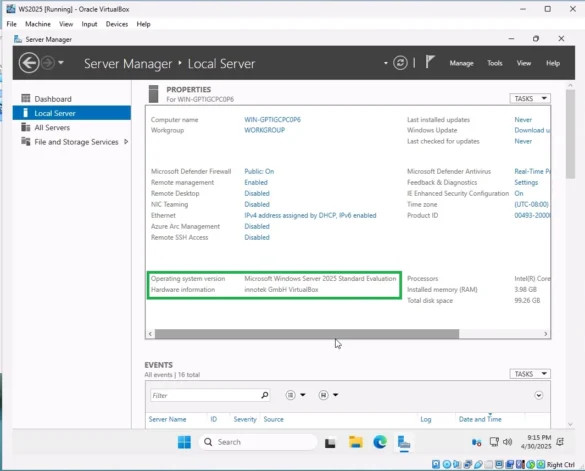
Task: Click Azure Arc Management Disabled link
Action: click(257, 226)
